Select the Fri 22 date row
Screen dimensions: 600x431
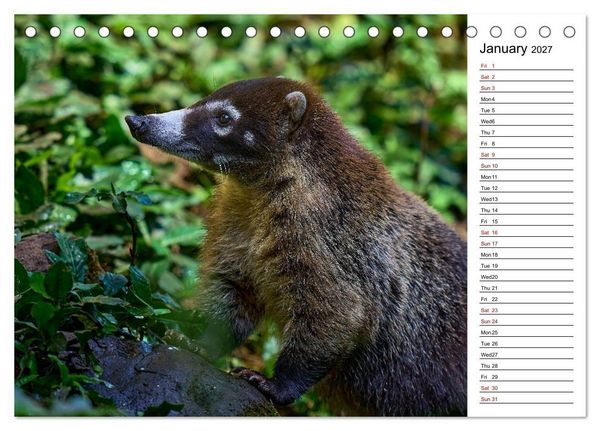pyautogui.click(x=527, y=299)
